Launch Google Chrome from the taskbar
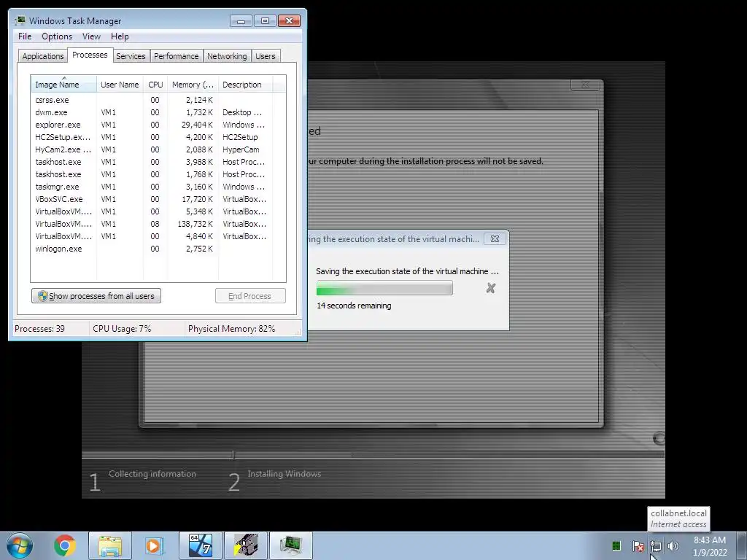The image size is (747, 560). coord(64,545)
